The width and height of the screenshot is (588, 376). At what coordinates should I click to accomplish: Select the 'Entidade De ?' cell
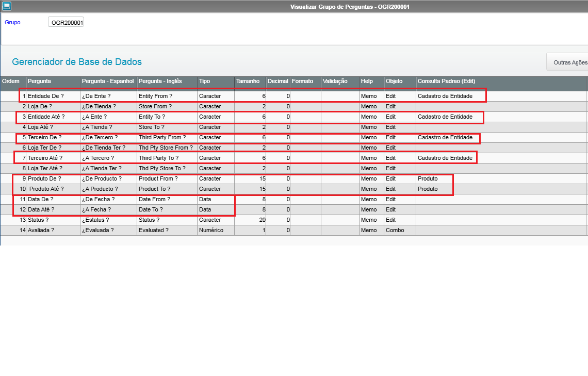(x=53, y=96)
